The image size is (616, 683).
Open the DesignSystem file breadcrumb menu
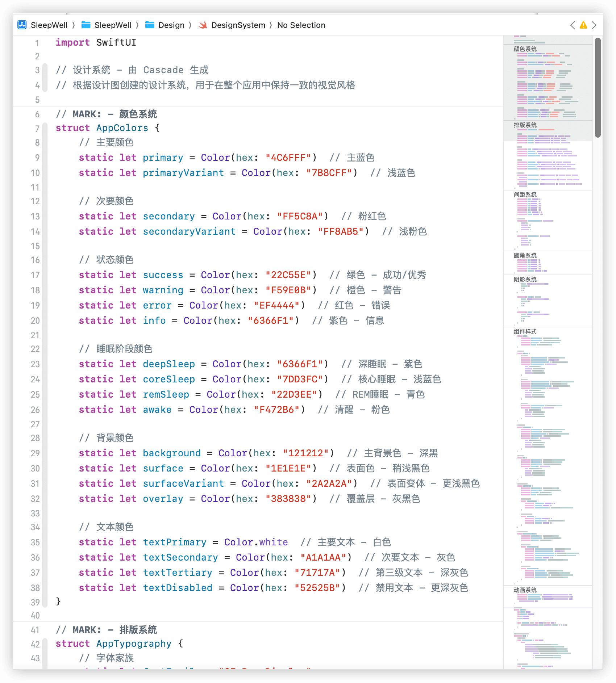click(x=238, y=25)
